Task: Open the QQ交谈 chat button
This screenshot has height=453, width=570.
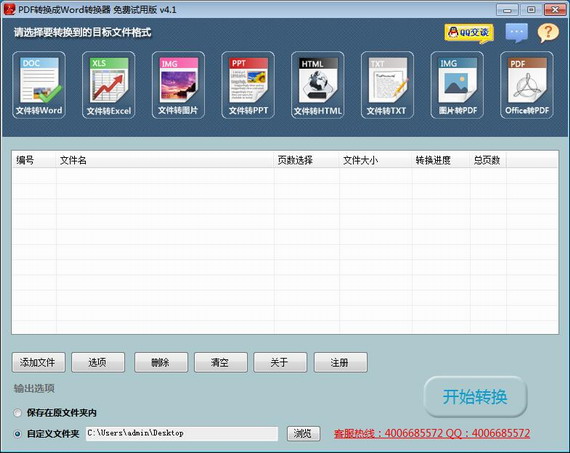Action: tap(469, 33)
